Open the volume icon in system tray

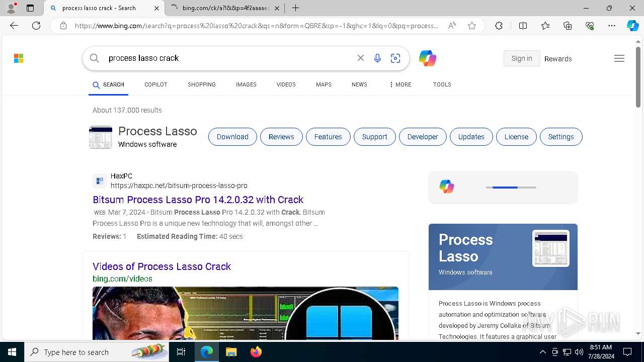(579, 352)
